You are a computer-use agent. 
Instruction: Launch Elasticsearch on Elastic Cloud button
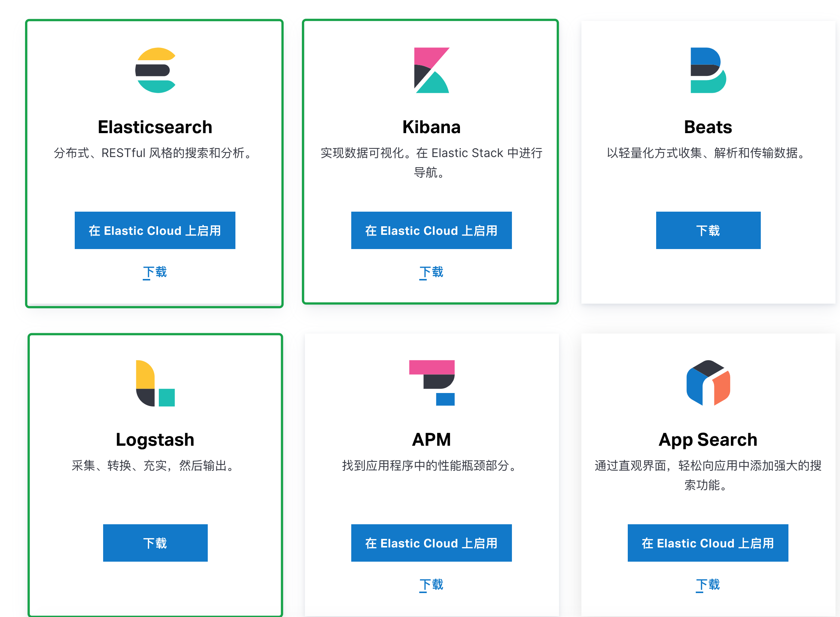pos(155,230)
